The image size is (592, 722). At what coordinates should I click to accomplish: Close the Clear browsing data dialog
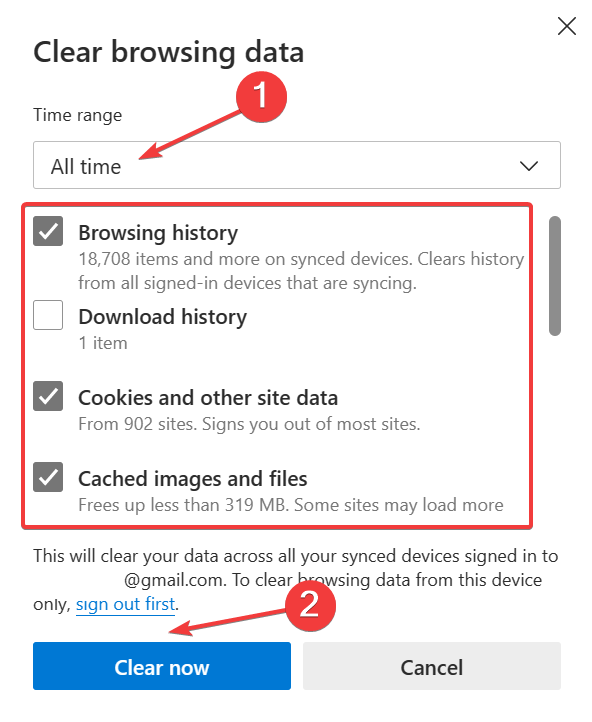tap(567, 26)
